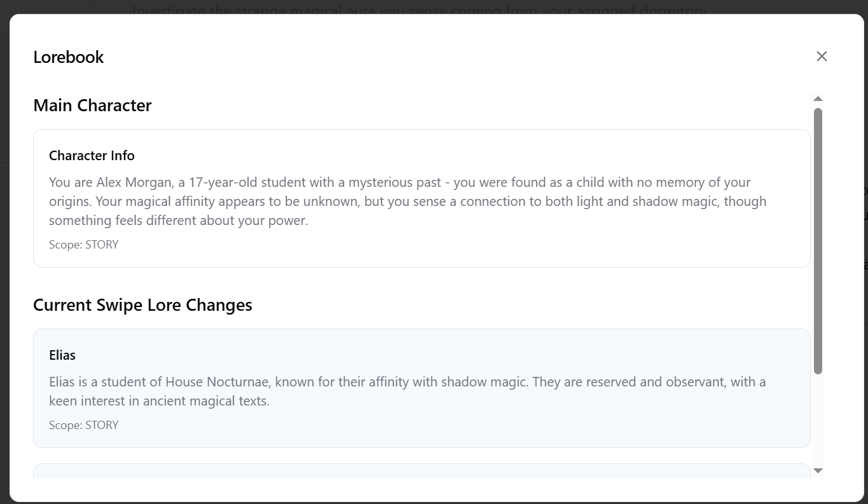This screenshot has height=504, width=868.
Task: Close the Lorebook dialog
Action: tap(822, 57)
